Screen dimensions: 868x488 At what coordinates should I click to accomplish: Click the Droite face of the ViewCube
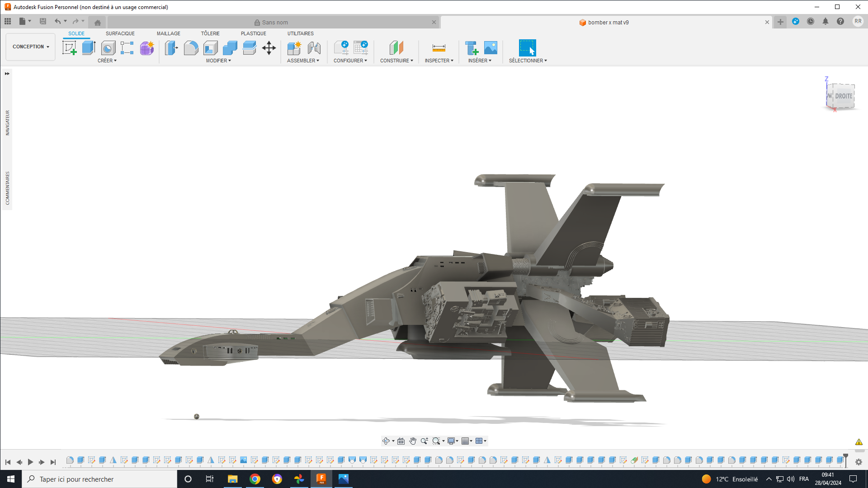click(843, 96)
